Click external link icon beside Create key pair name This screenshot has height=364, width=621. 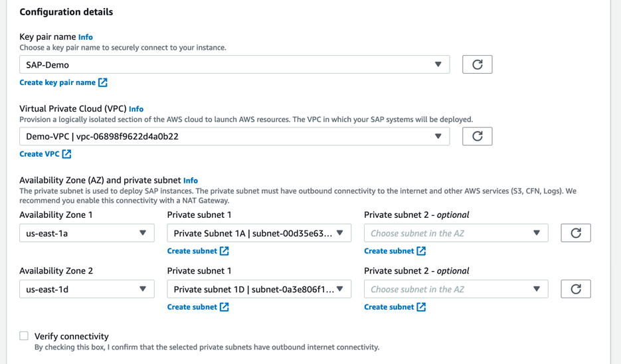[x=103, y=82]
